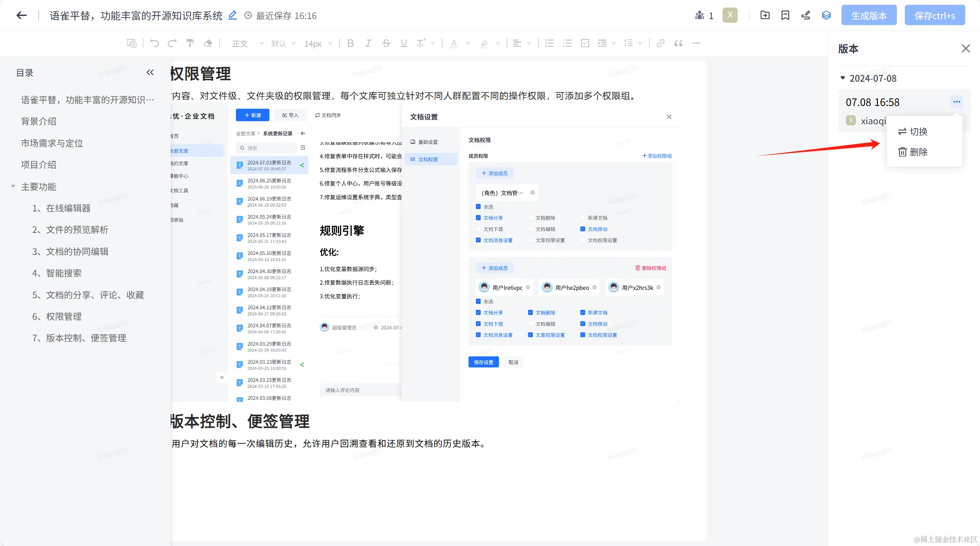Click the pencil icon to edit the title
The image size is (980, 546).
coord(232,16)
